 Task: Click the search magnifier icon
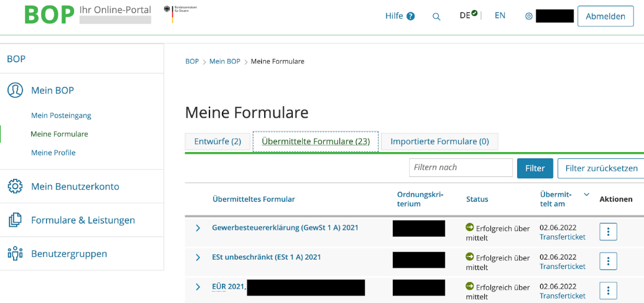click(x=436, y=16)
